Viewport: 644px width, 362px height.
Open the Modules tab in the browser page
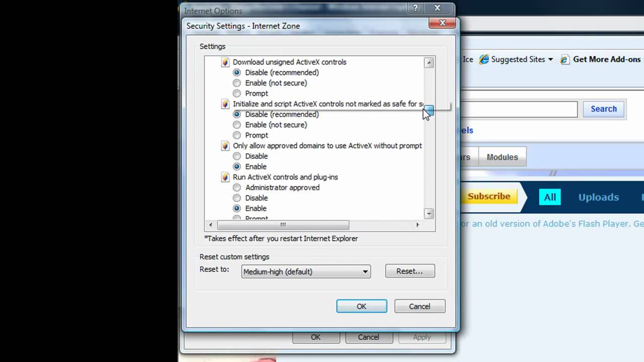point(502,157)
